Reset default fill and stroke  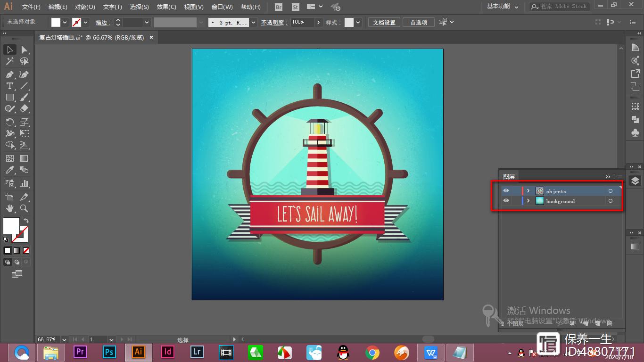tap(6, 239)
